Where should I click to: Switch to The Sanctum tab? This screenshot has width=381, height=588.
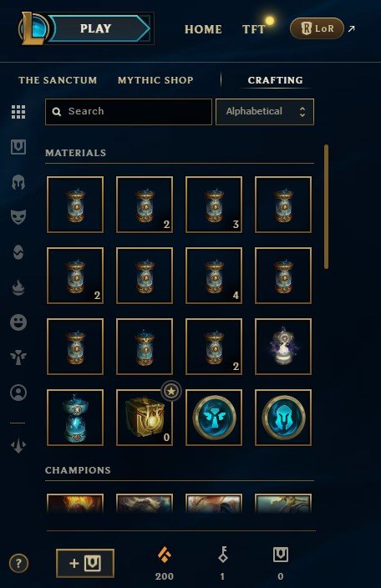coord(58,80)
